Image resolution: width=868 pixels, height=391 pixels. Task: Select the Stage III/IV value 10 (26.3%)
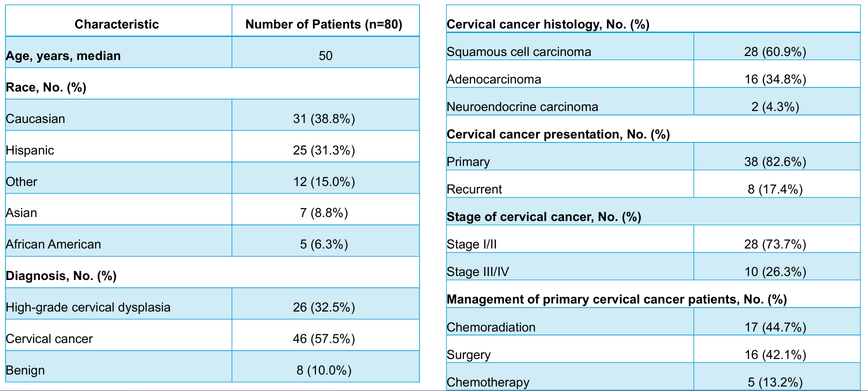click(775, 272)
